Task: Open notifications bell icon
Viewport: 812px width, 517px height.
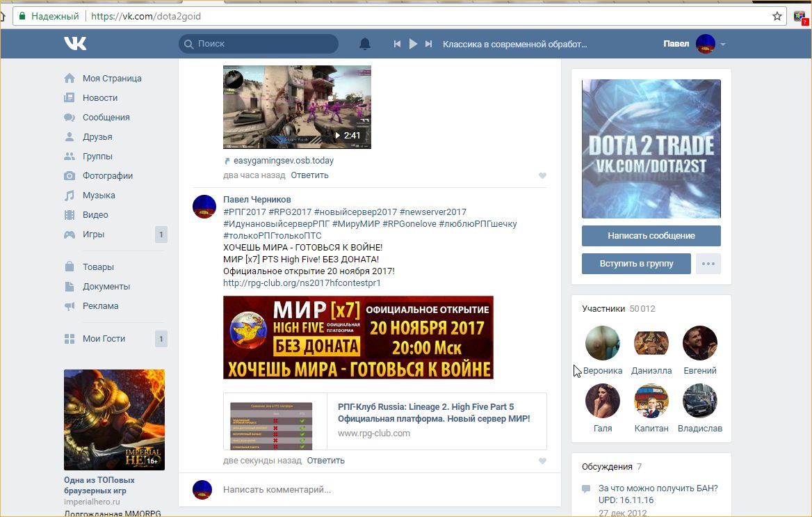Action: (x=365, y=44)
